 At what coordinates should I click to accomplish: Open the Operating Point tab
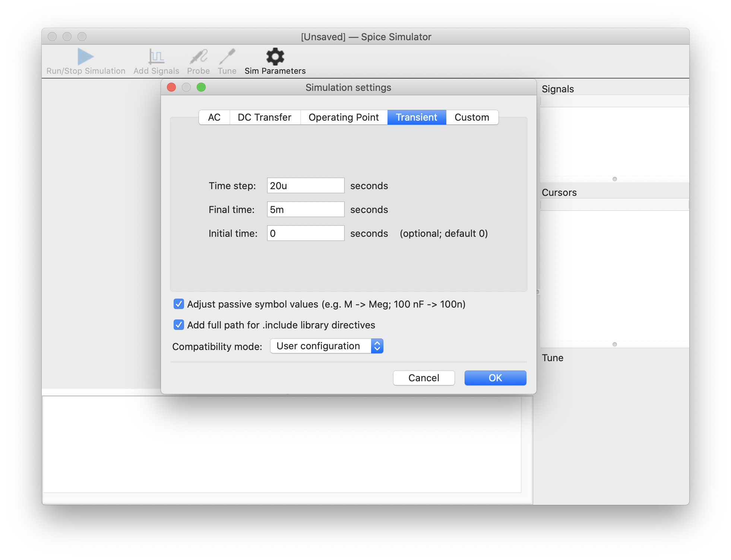tap(344, 117)
